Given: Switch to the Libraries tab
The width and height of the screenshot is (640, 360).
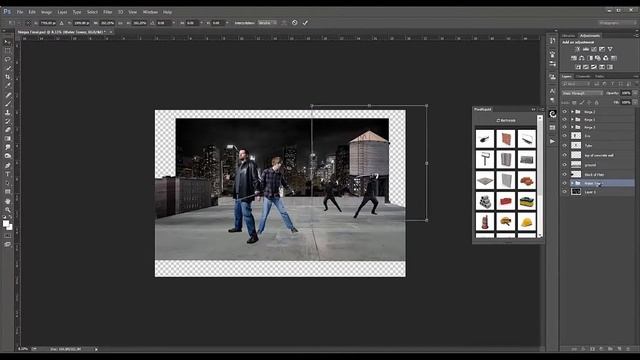Looking at the screenshot, I should [568, 36].
